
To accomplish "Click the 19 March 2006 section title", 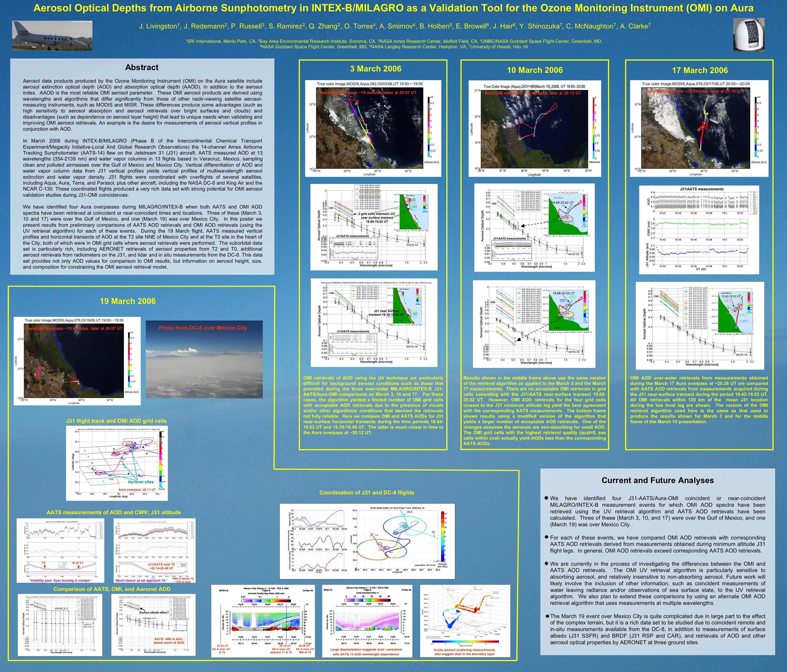I will coord(128,301).
